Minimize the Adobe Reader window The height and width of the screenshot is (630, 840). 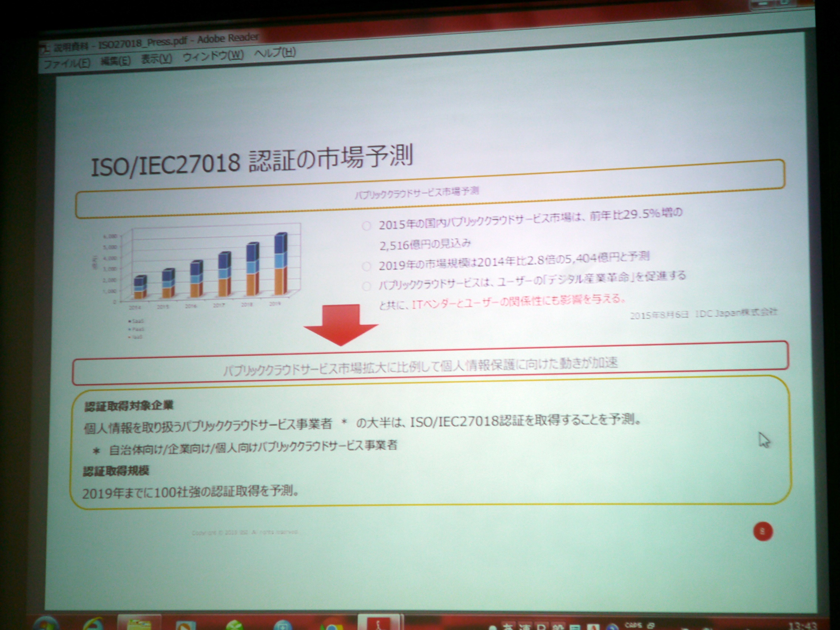tap(764, 4)
